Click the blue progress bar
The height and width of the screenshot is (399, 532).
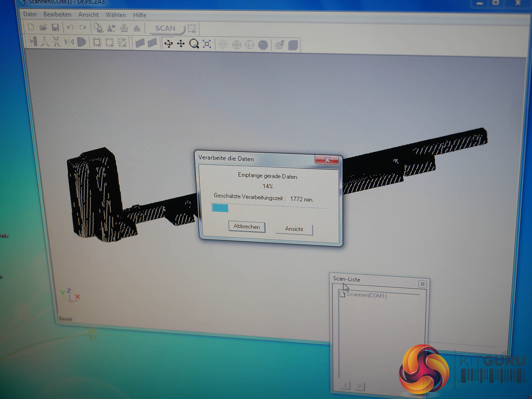pyautogui.click(x=220, y=208)
